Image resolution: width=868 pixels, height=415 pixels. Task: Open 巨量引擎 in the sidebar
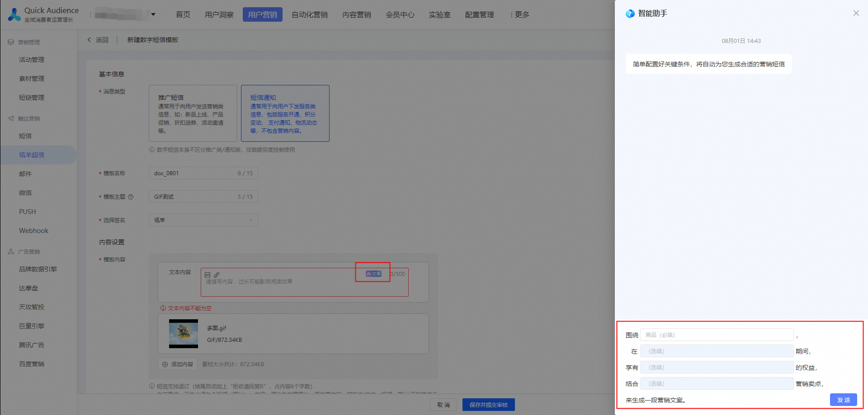pyautogui.click(x=32, y=326)
